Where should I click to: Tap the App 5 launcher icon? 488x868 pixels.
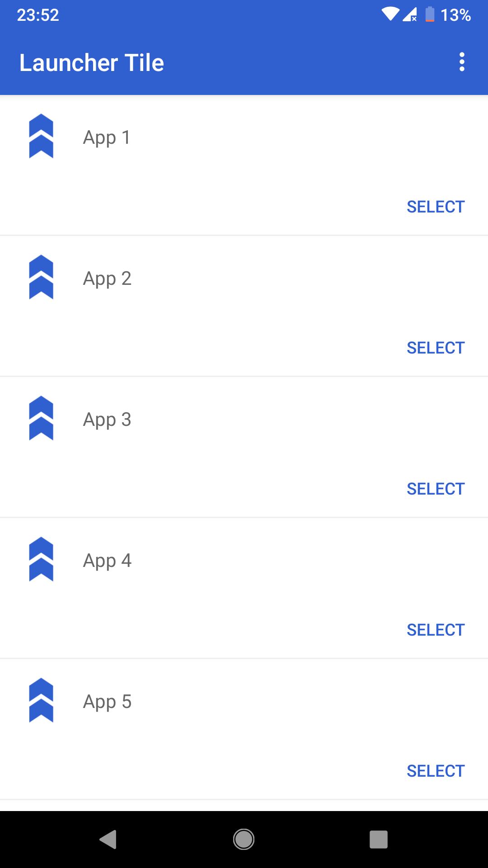coord(41,700)
